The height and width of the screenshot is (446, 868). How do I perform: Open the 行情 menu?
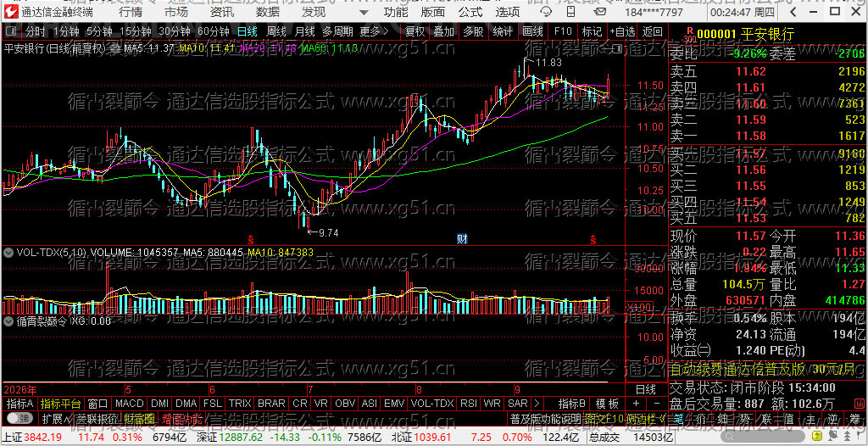pyautogui.click(x=130, y=12)
